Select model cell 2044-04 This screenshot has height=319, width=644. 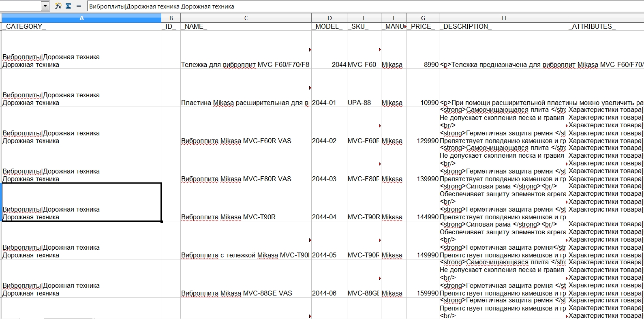coord(329,202)
